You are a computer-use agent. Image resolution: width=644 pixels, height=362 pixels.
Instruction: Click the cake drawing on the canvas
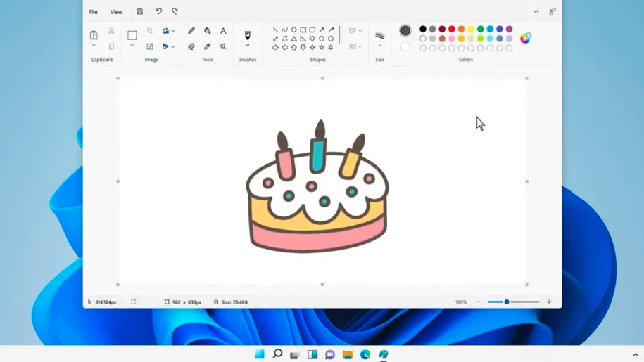tap(317, 186)
